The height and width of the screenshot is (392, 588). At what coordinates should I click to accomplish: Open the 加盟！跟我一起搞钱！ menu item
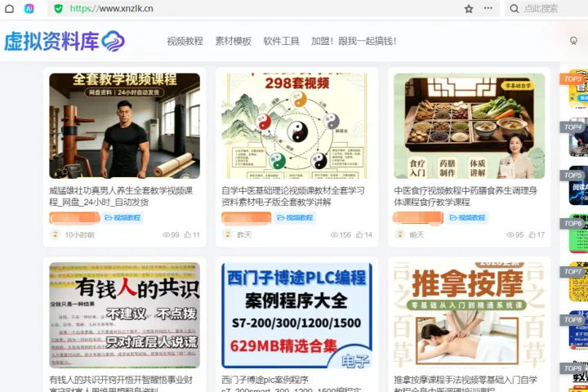click(x=354, y=41)
